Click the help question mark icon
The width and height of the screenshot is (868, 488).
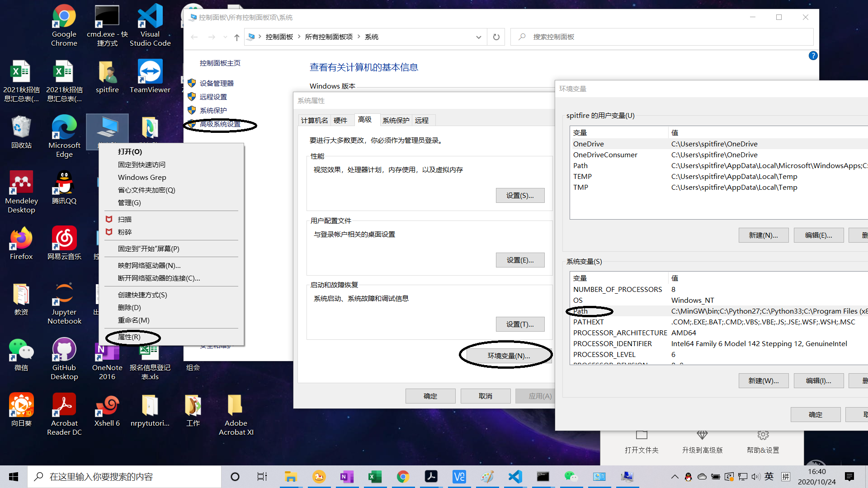coord(813,56)
